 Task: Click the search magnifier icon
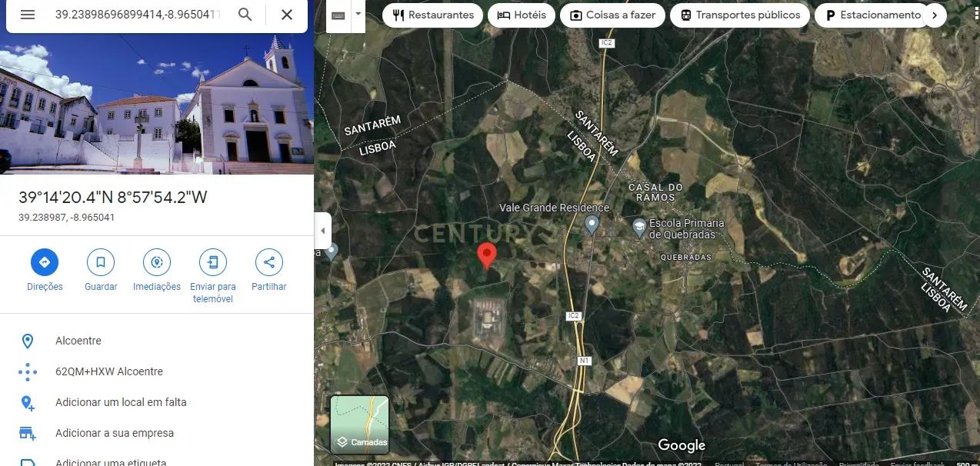pos(245,15)
